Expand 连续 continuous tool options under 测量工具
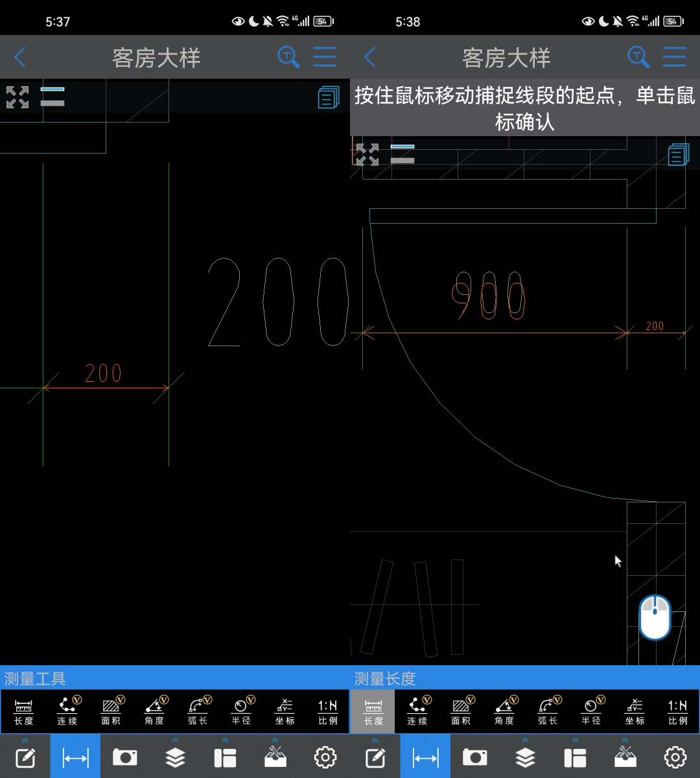This screenshot has width=700, height=778. 67,711
